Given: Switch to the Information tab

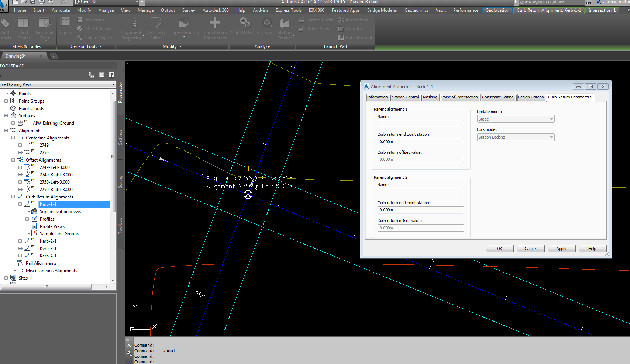Looking at the screenshot, I should click(377, 97).
